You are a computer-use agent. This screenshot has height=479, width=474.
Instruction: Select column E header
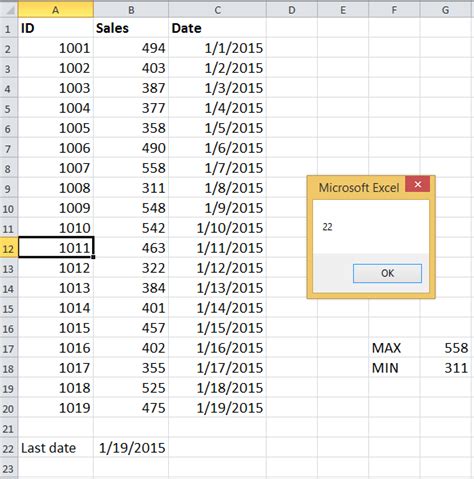click(343, 10)
